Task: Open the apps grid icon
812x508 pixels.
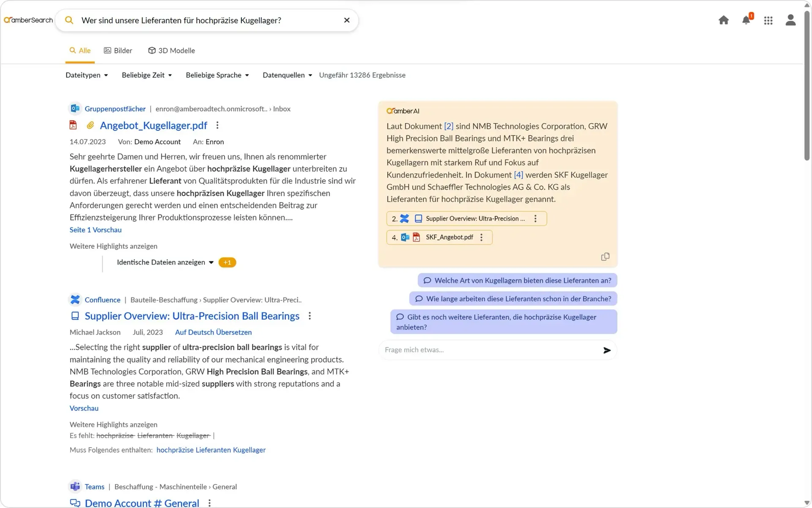Action: (x=768, y=20)
